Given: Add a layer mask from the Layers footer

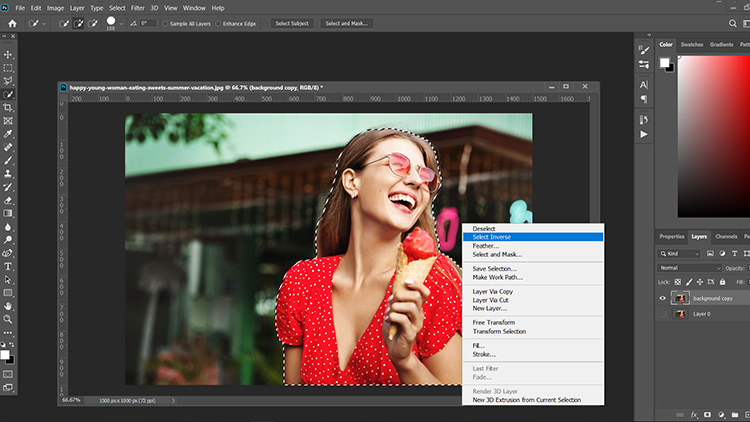Looking at the screenshot, I should click(x=707, y=415).
